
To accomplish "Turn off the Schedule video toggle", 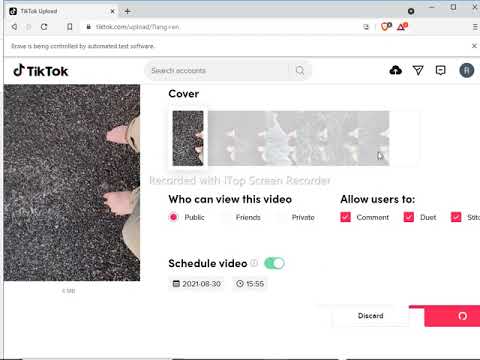I will pos(274,263).
